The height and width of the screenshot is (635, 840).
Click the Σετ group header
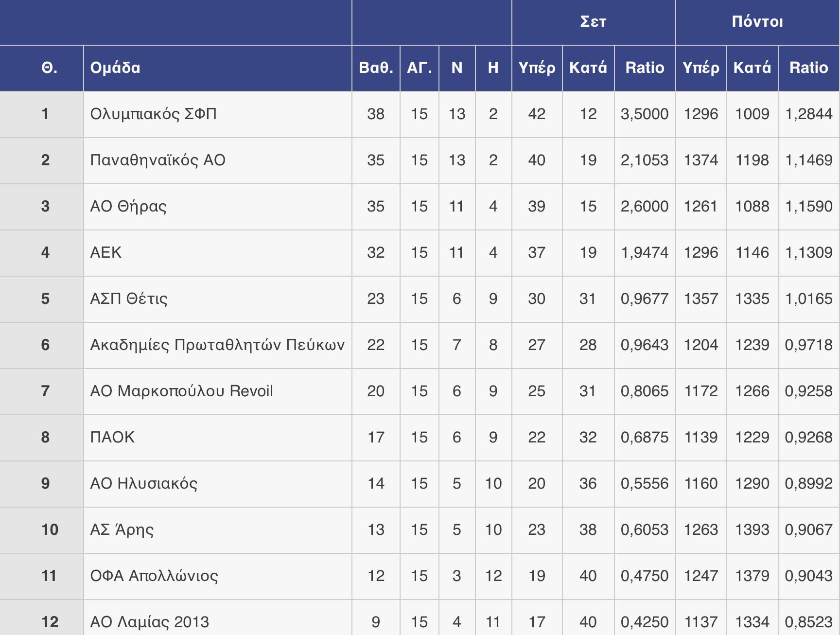[x=593, y=22]
